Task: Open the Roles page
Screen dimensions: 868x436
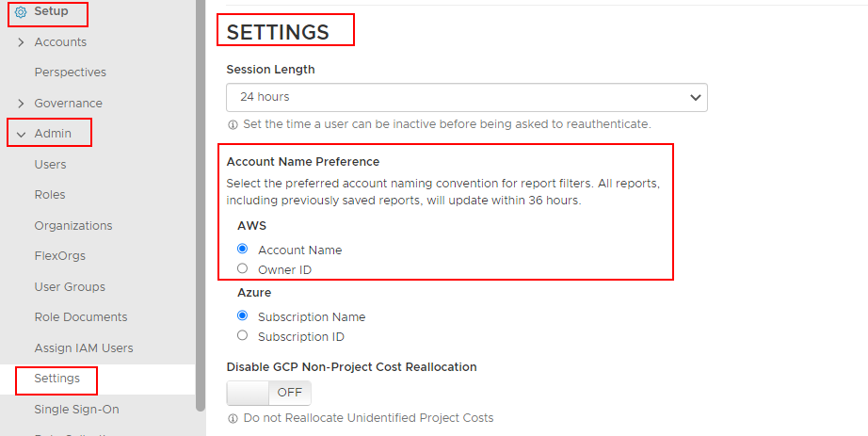Action: 50,195
